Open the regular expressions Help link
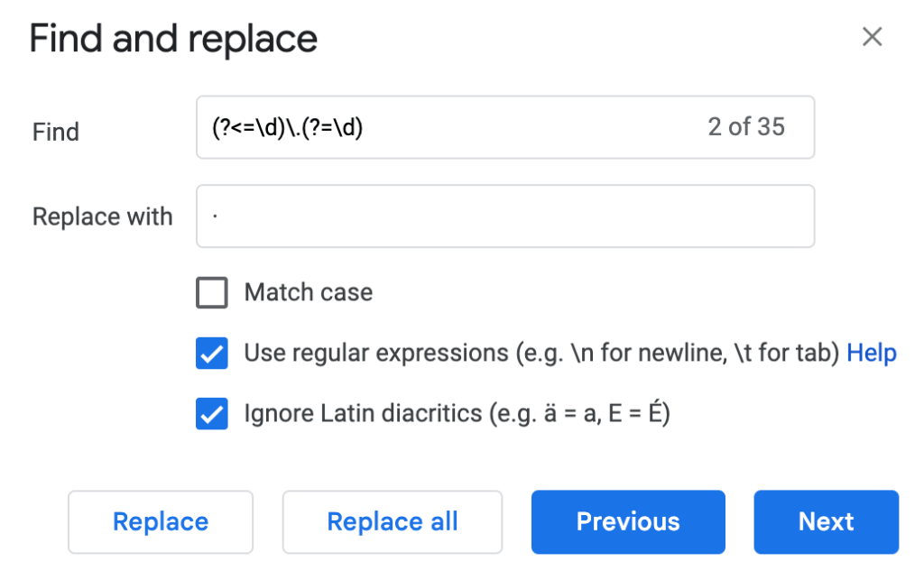Image resolution: width=924 pixels, height=580 pixels. pyautogui.click(x=871, y=353)
